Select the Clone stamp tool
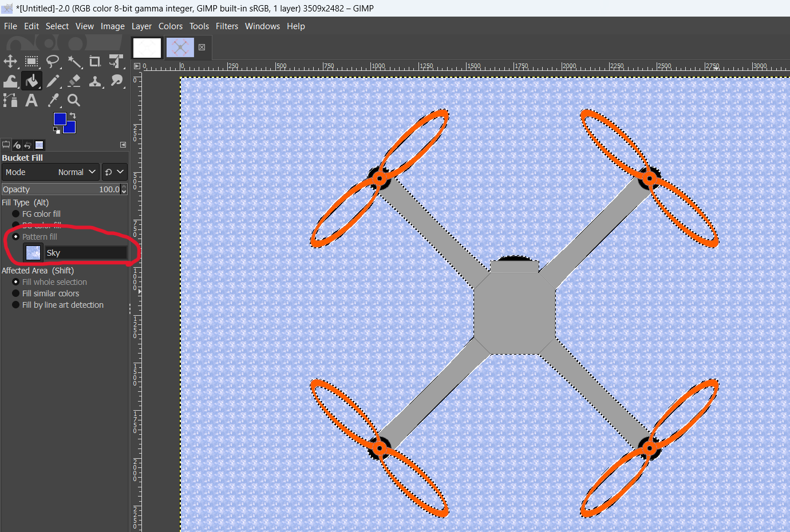Screen dimensions: 790x532 click(95, 81)
